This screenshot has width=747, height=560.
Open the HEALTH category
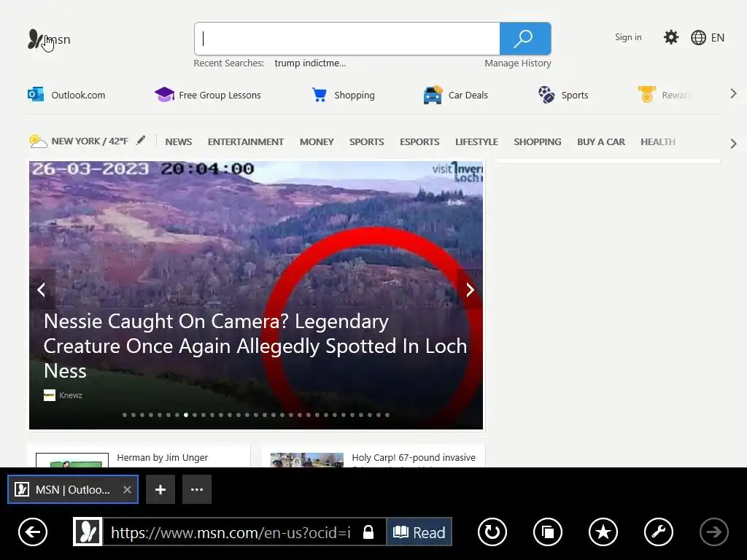(x=659, y=142)
